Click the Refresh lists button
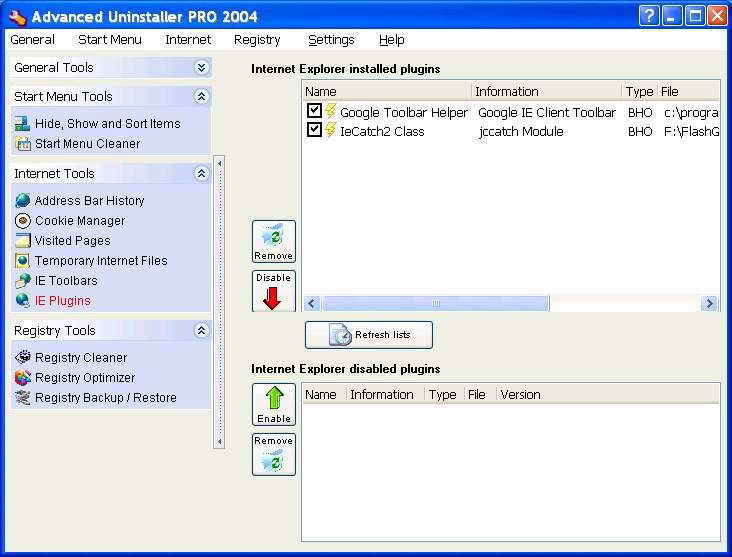Viewport: 732px width, 557px height. click(x=369, y=335)
